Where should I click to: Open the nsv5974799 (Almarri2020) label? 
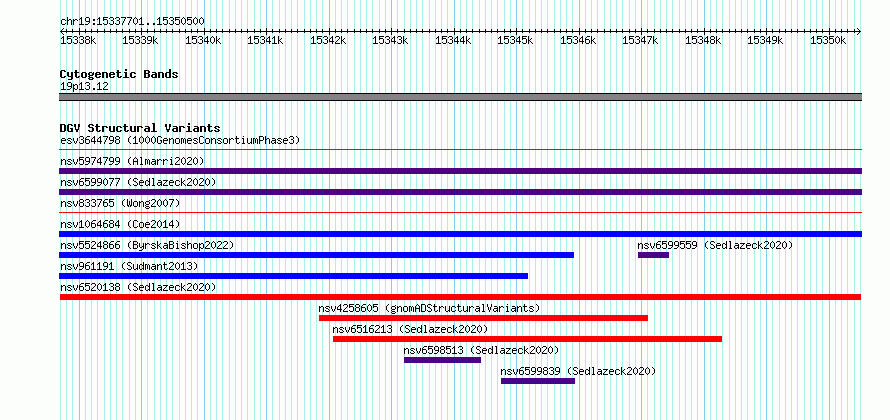(132, 161)
